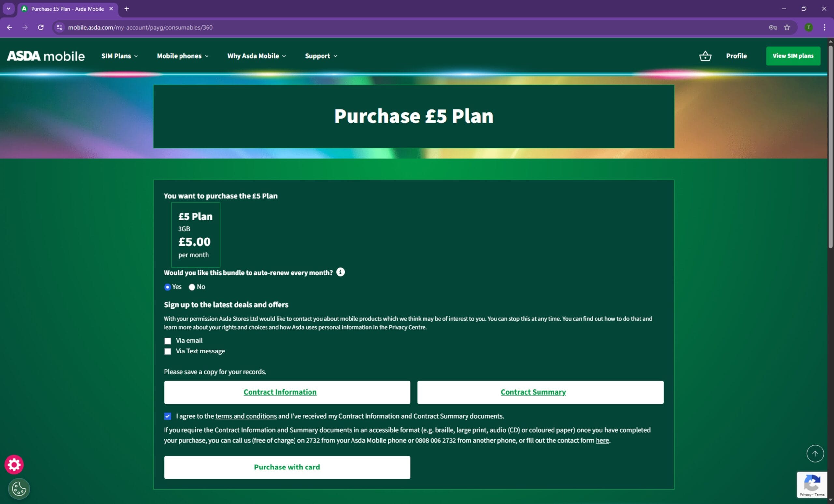Open the password manager key icon

coord(773,27)
